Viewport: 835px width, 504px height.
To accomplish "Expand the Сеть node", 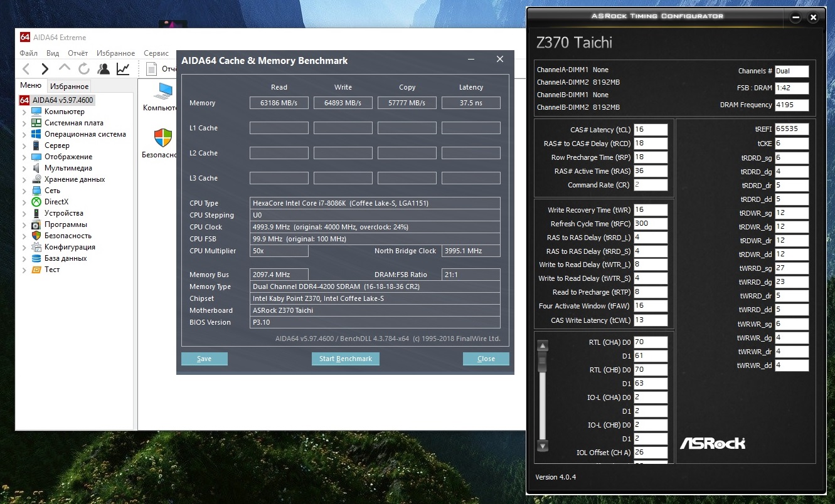I will [x=24, y=191].
